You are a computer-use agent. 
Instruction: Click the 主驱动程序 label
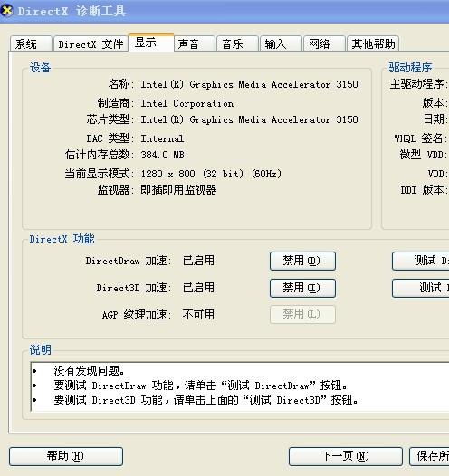click(x=418, y=84)
